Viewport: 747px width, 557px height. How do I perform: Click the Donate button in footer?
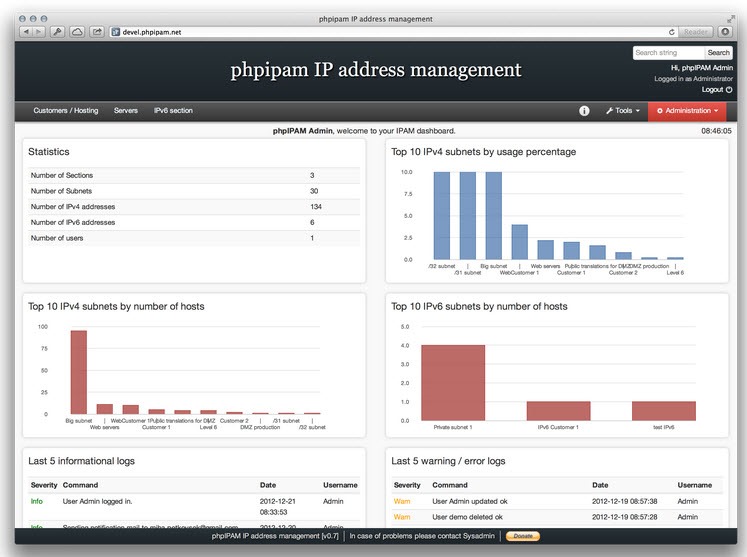523,536
